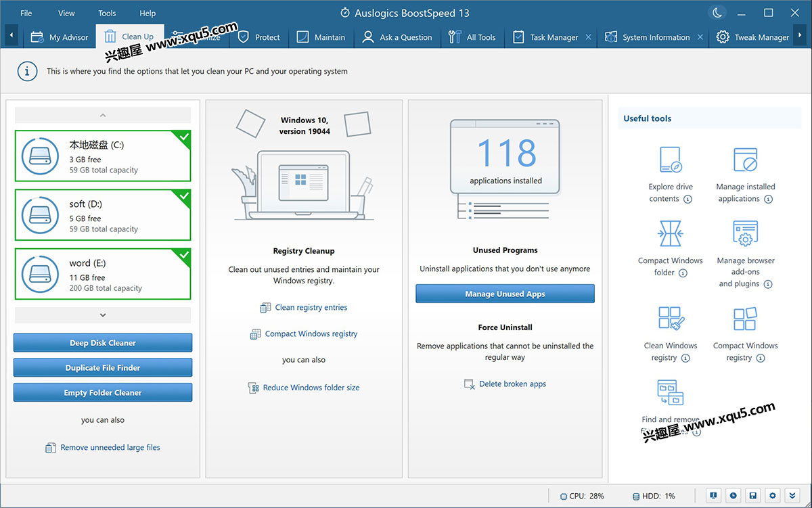Click the CPU usage indicator
This screenshot has width=812, height=508.
tap(582, 496)
